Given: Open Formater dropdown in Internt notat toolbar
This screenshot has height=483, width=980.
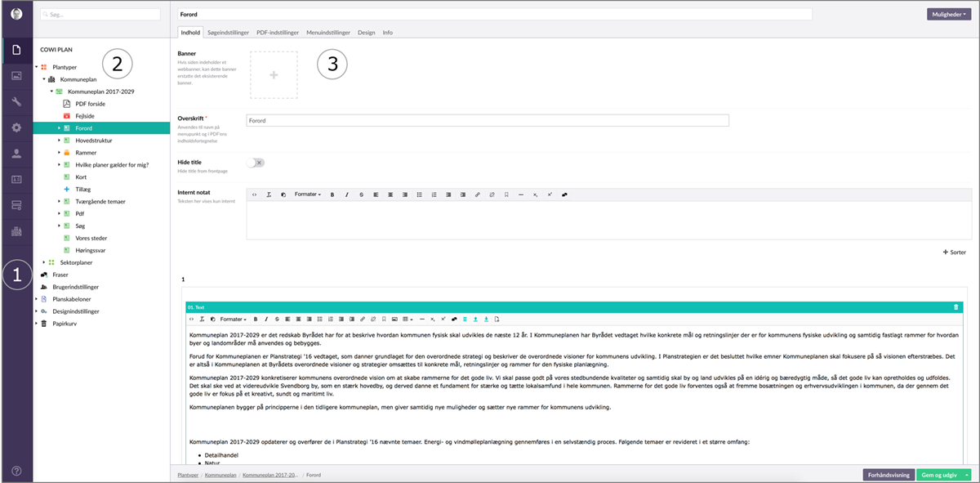Looking at the screenshot, I should pyautogui.click(x=307, y=195).
